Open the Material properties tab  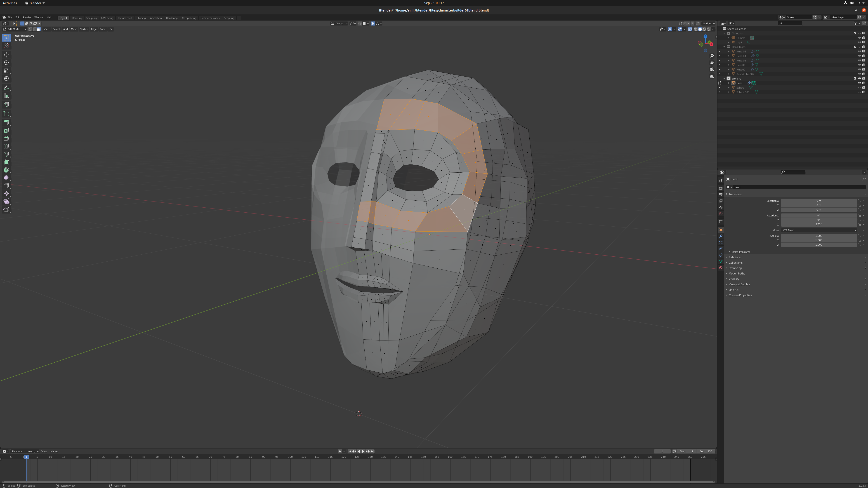tap(721, 268)
